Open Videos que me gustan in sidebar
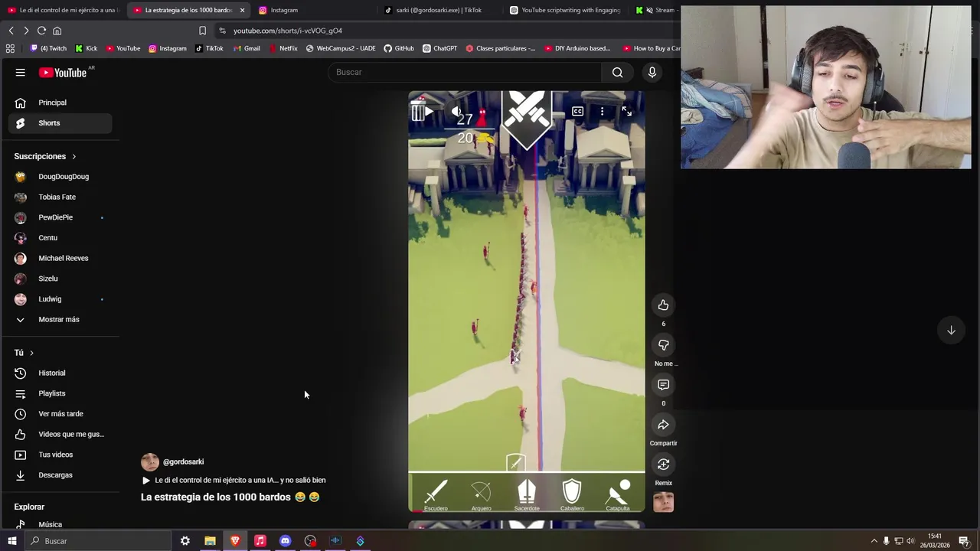980x551 pixels. pos(60,434)
